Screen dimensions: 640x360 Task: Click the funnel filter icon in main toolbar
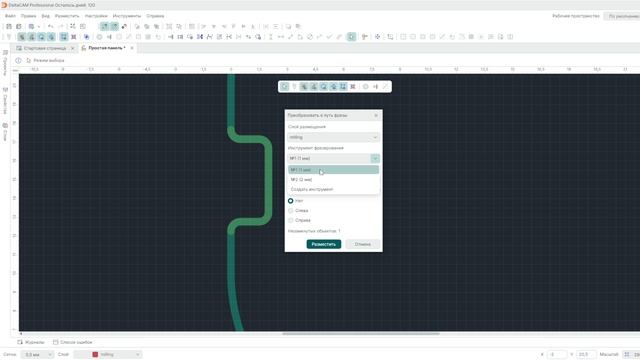click(x=9, y=37)
